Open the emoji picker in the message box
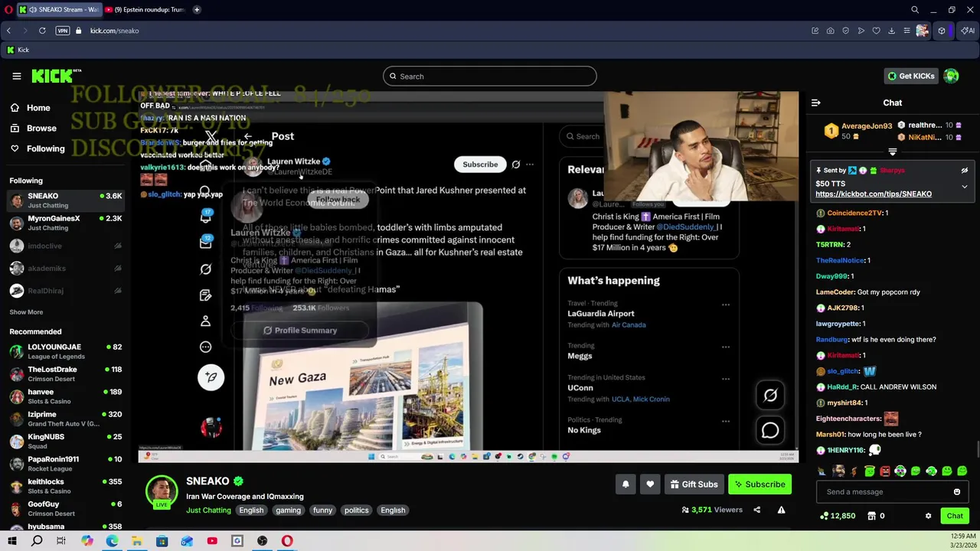This screenshot has width=980, height=551. 956,492
